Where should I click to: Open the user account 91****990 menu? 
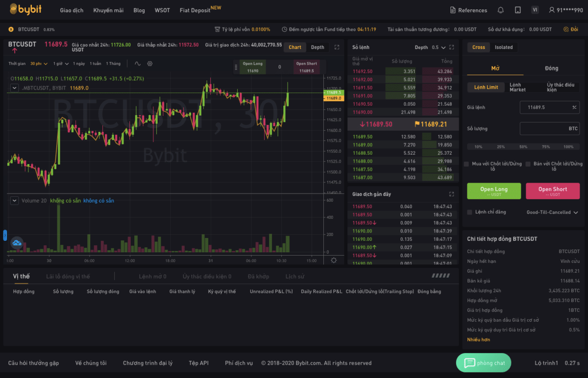tap(566, 10)
